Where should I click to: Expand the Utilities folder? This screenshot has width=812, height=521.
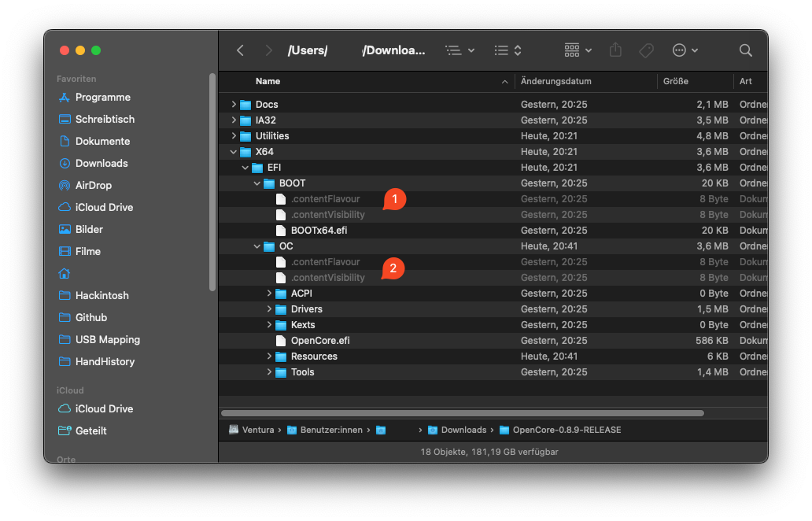pyautogui.click(x=234, y=135)
